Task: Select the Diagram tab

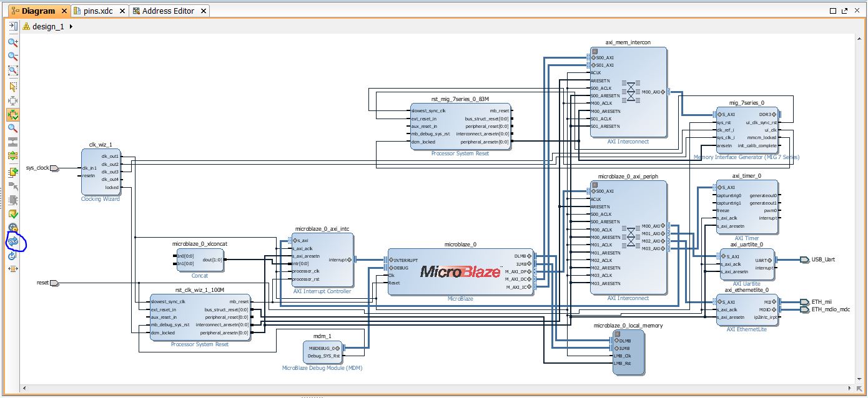Action: pos(37,11)
